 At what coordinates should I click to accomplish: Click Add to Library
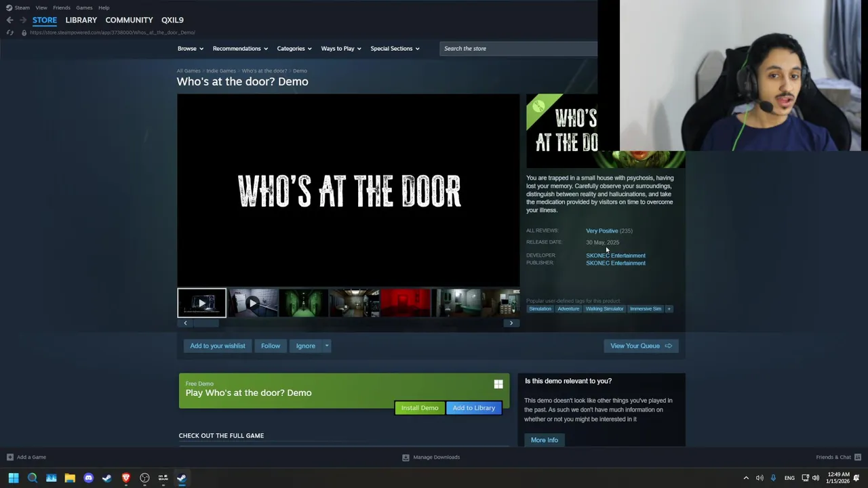(x=474, y=408)
